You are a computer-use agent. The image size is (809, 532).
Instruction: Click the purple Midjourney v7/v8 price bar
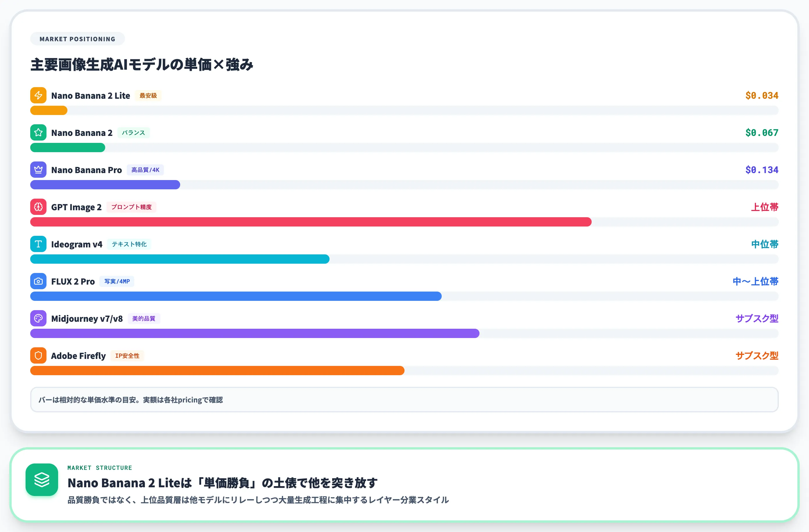point(255,334)
